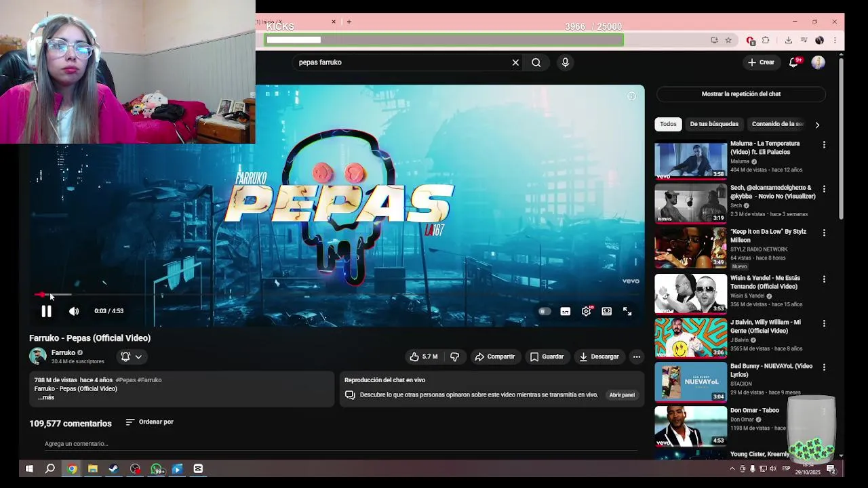The width and height of the screenshot is (868, 488).
Task: Open 'Don Omar - Taboo' video title
Action: pyautogui.click(x=755, y=410)
